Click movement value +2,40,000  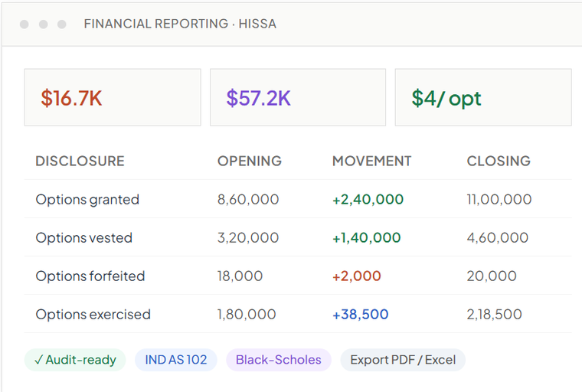pyautogui.click(x=368, y=200)
